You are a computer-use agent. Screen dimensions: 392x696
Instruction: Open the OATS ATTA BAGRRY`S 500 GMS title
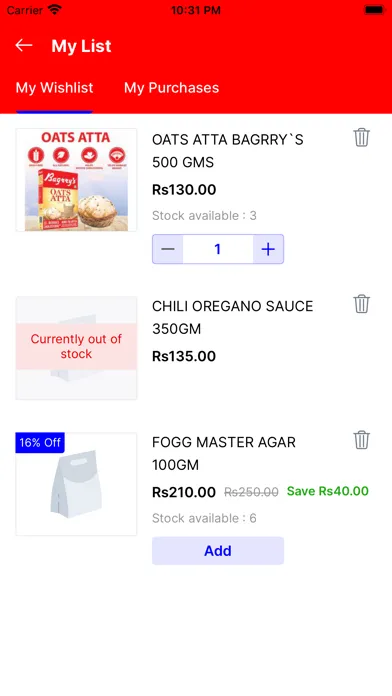(228, 151)
